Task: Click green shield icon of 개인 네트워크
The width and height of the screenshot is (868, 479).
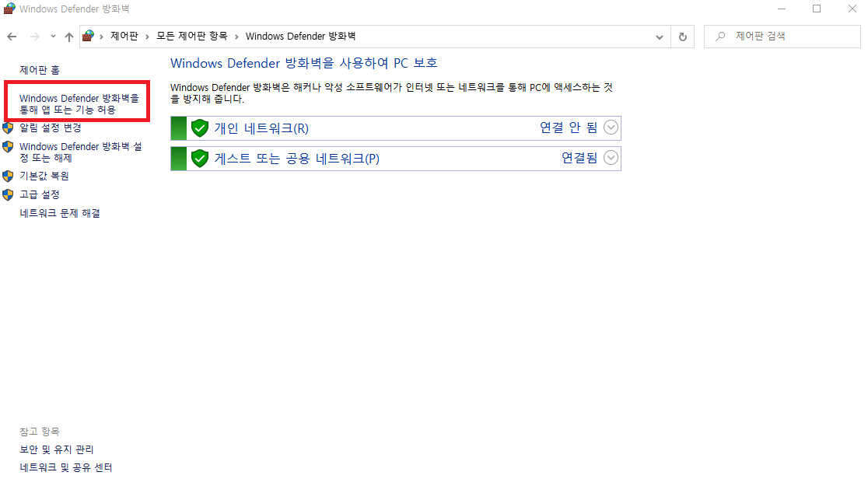Action: 199,128
